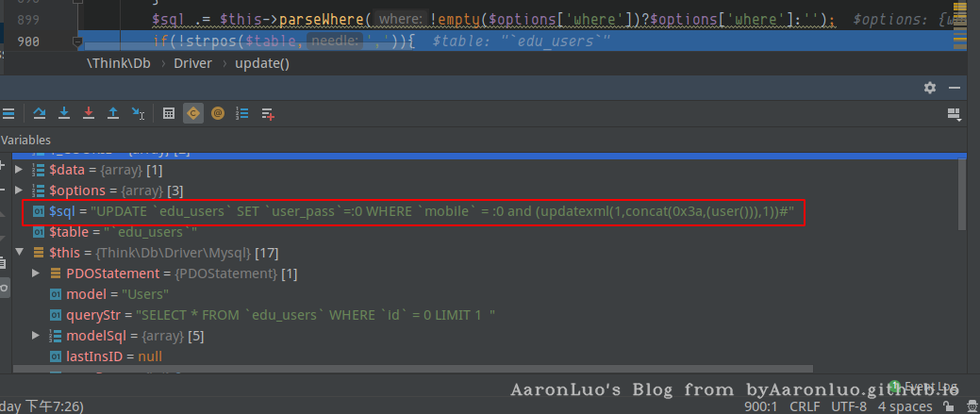The width and height of the screenshot is (980, 414).
Task: Toggle the orange C diamond view button
Action: 193,113
